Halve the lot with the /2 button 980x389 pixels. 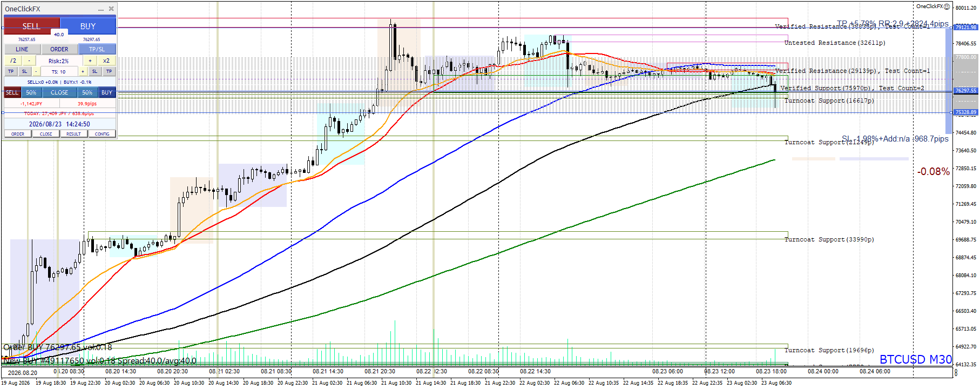(x=13, y=61)
